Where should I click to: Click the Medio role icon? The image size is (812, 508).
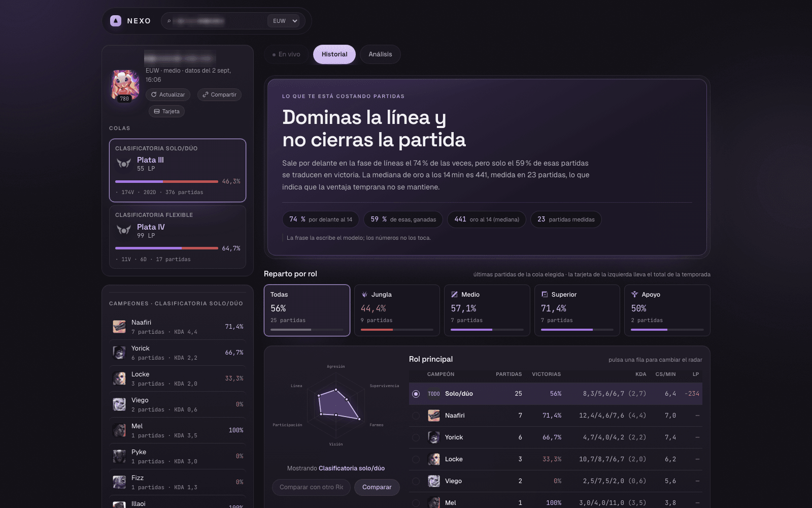(x=454, y=295)
